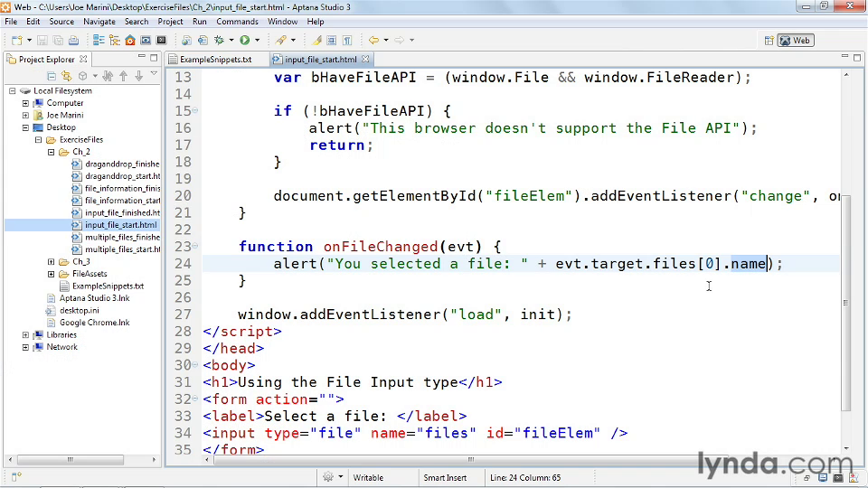The width and height of the screenshot is (868, 488).
Task: Open the File menu
Action: pos(11,22)
